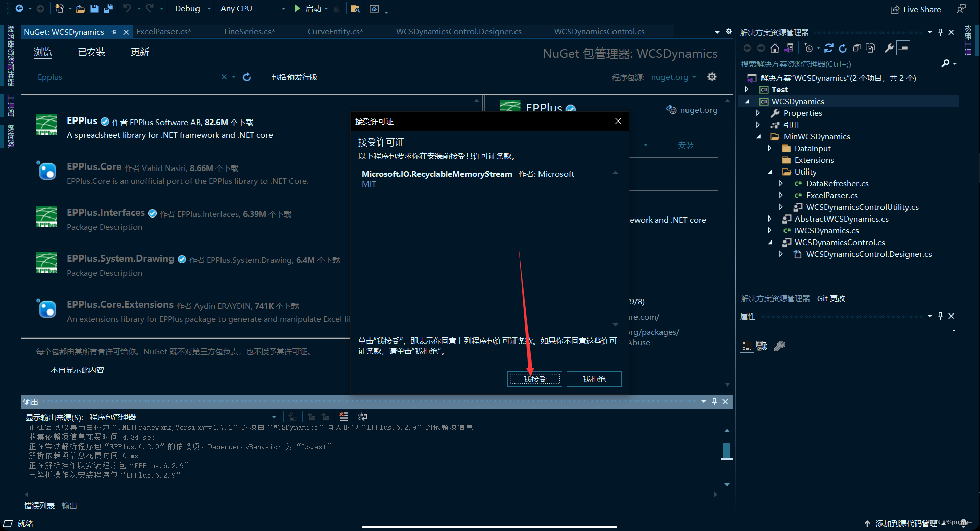Click the decline license button
Image resolution: width=980 pixels, height=531 pixels.
[594, 379]
